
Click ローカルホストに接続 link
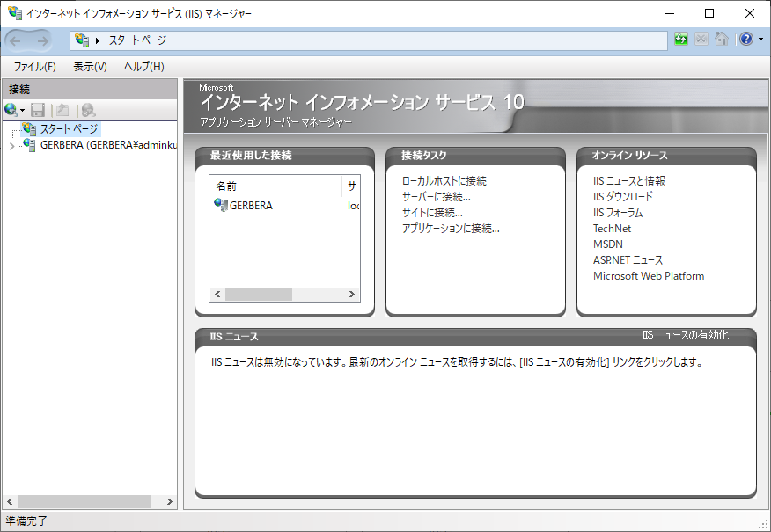(x=444, y=181)
